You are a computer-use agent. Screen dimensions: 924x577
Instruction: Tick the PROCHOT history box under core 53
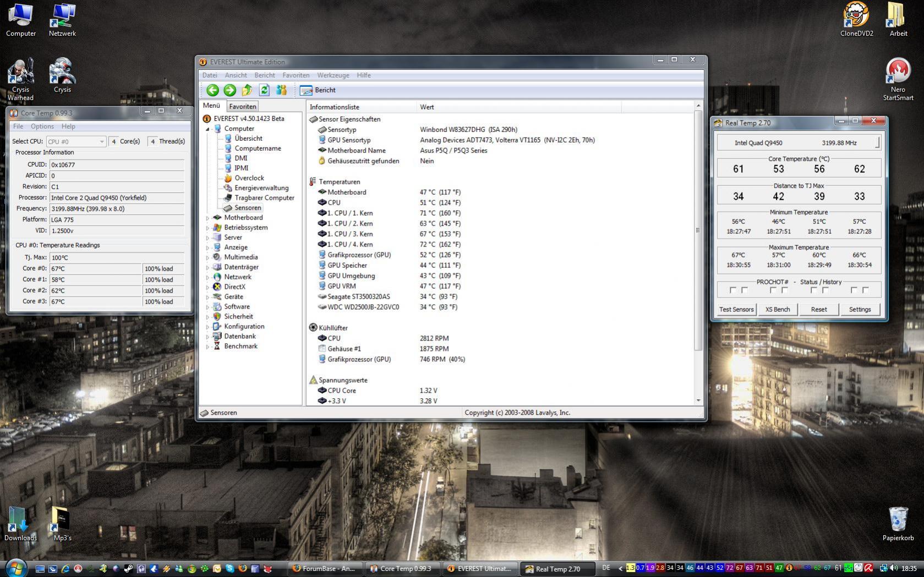point(785,290)
